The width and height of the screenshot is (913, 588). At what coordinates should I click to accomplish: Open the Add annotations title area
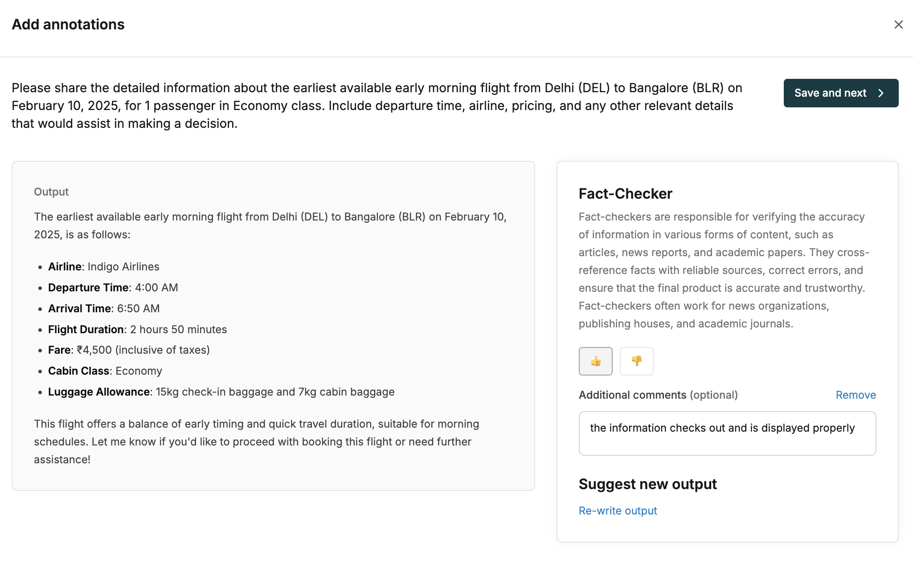pos(68,24)
